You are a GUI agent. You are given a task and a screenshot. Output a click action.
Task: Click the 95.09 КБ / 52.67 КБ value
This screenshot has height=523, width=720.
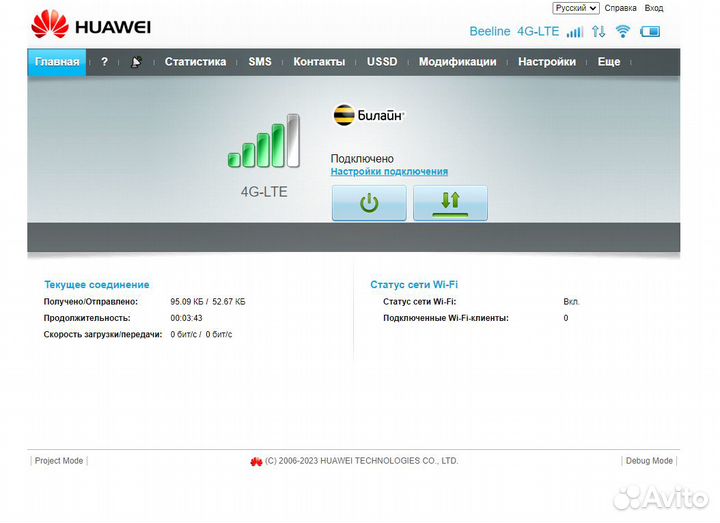pos(208,302)
